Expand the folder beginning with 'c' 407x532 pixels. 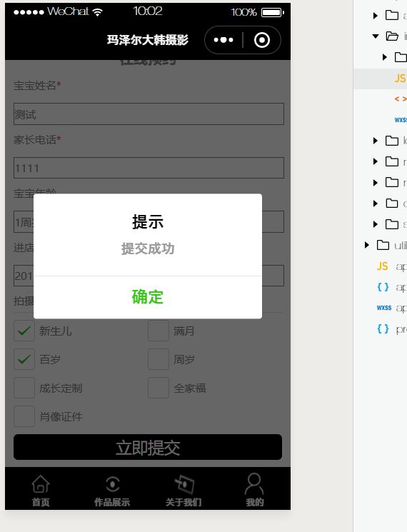[375, 204]
